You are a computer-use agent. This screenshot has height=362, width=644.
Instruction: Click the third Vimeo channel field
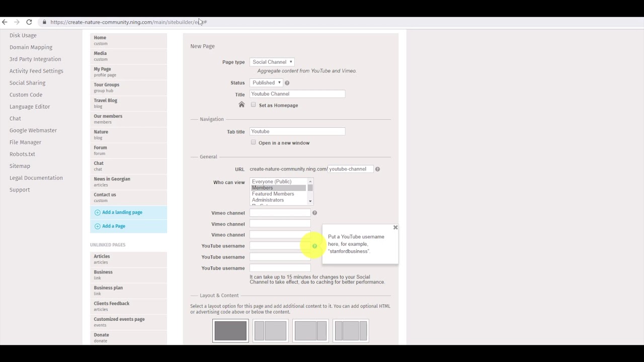pos(280,235)
